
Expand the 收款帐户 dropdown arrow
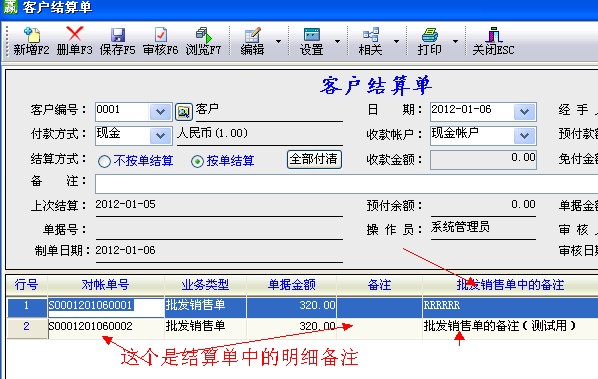524,135
